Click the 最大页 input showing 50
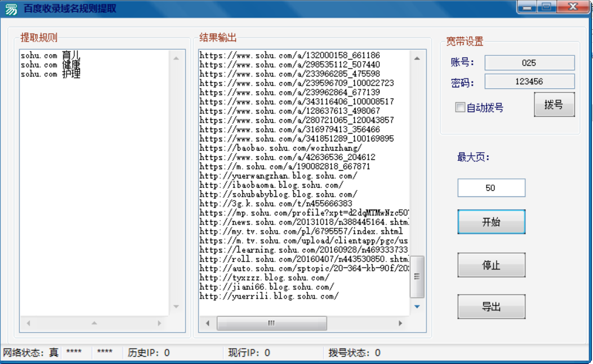This screenshot has height=364, width=593. (491, 188)
